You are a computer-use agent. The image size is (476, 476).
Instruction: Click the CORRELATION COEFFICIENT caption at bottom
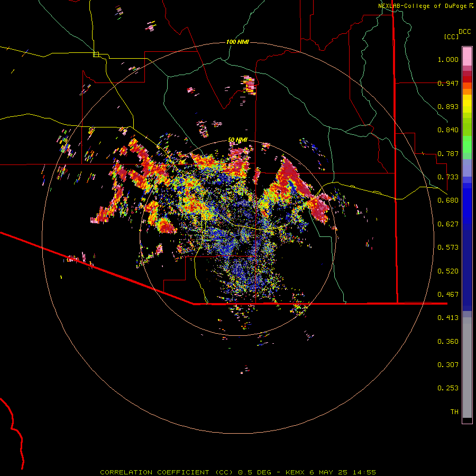pos(237,472)
